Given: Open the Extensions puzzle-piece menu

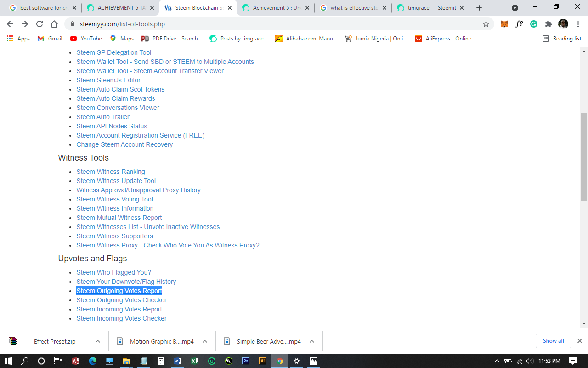Looking at the screenshot, I should click(548, 23).
